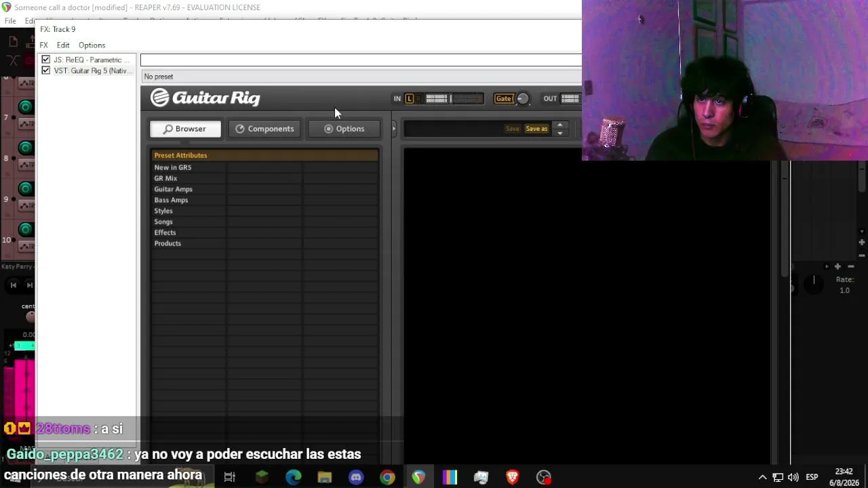The width and height of the screenshot is (868, 488).
Task: Switch to the Components tab
Action: pos(264,129)
